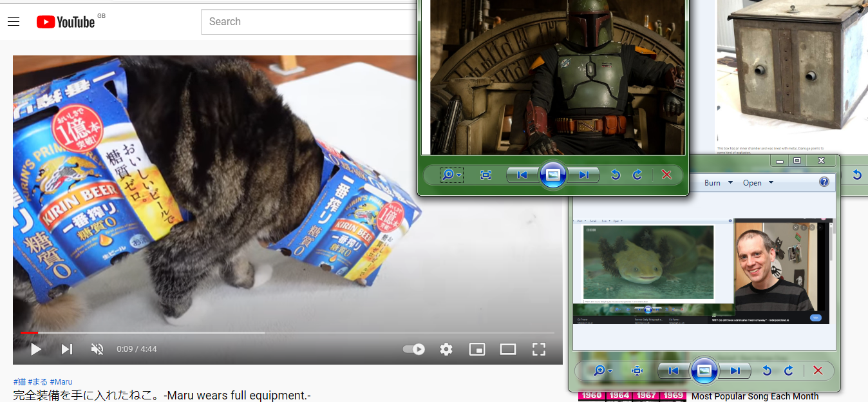Rotate clockwise in axolotl photo viewer
The height and width of the screenshot is (402, 868).
(789, 370)
